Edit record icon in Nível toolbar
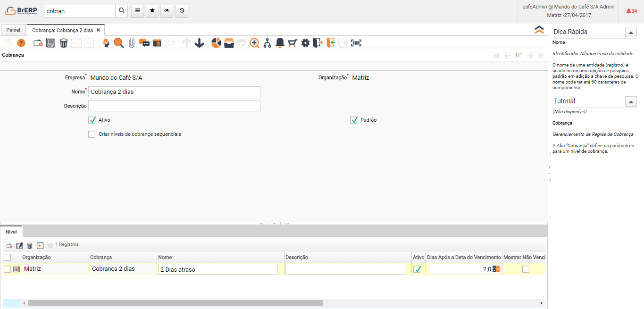Viewport: 644px width, 309px height. pyautogui.click(x=19, y=246)
